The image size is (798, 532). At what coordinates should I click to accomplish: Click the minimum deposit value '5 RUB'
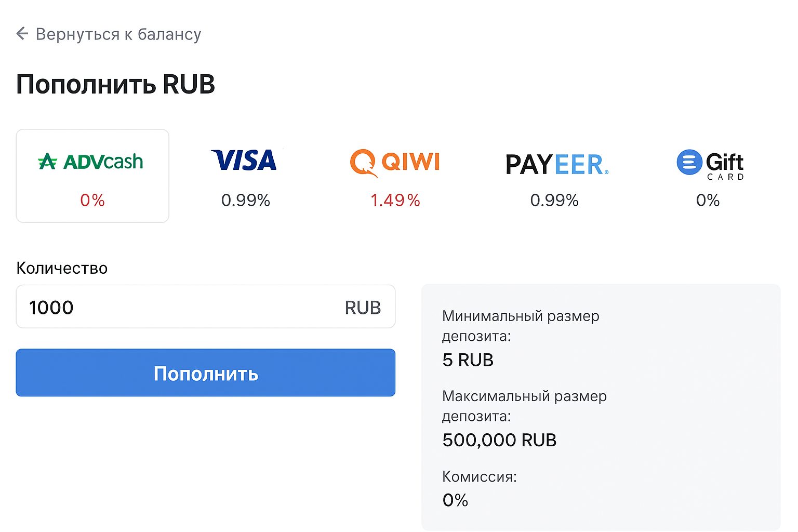pos(468,360)
